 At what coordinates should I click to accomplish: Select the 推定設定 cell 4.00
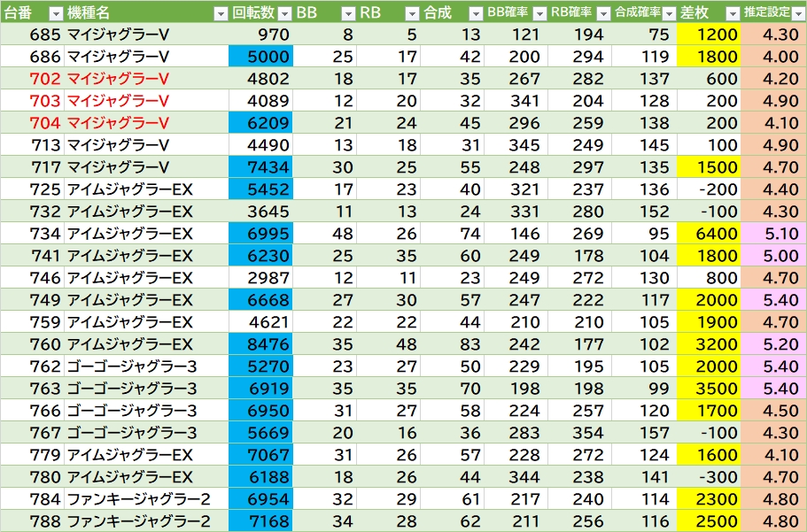773,57
